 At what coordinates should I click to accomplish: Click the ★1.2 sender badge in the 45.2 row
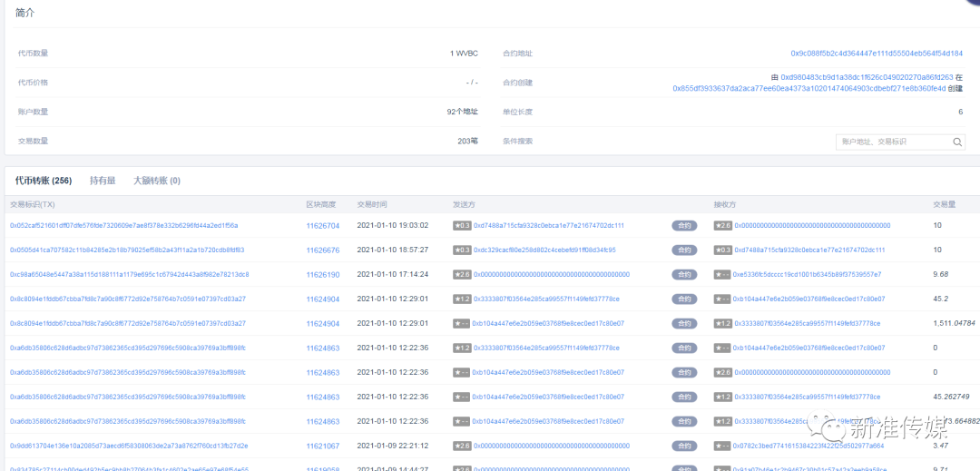pos(462,299)
